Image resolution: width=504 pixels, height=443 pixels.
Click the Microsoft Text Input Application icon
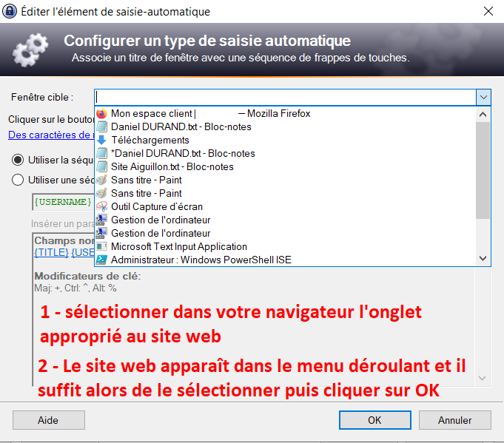click(x=102, y=247)
